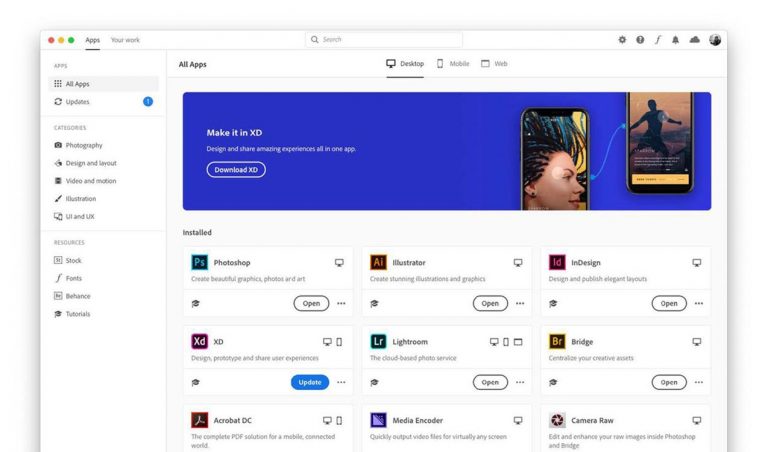Open Illustrator tutorials graduation cap icon
The image size is (768, 452).
tap(374, 304)
